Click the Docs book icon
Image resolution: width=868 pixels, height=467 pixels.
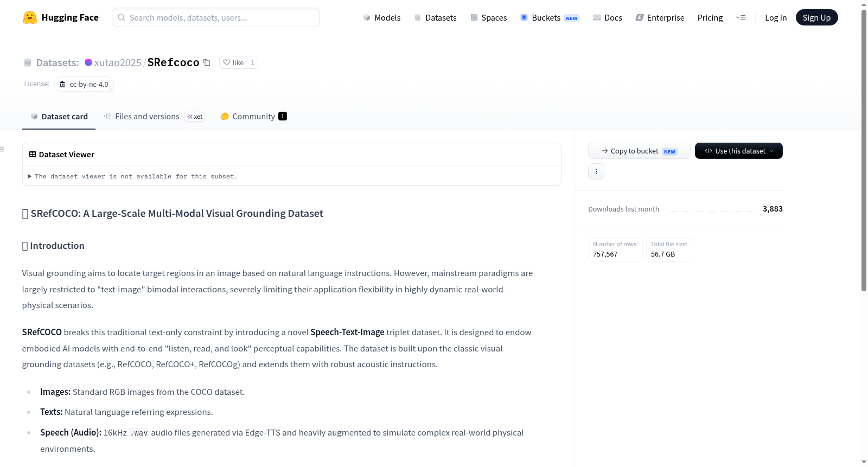point(597,17)
